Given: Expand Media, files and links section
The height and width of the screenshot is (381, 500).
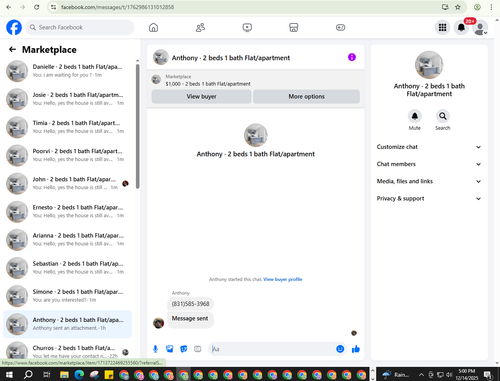Looking at the screenshot, I should tap(429, 181).
